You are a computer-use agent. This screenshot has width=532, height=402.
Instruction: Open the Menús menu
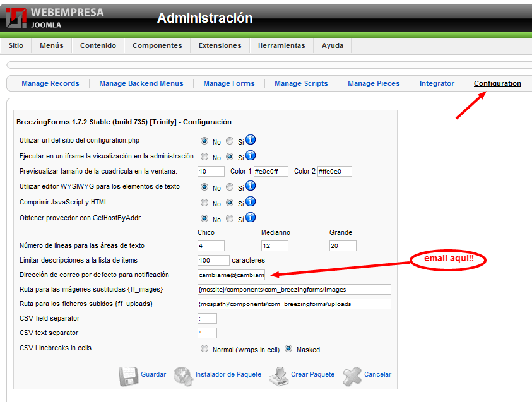click(x=52, y=45)
